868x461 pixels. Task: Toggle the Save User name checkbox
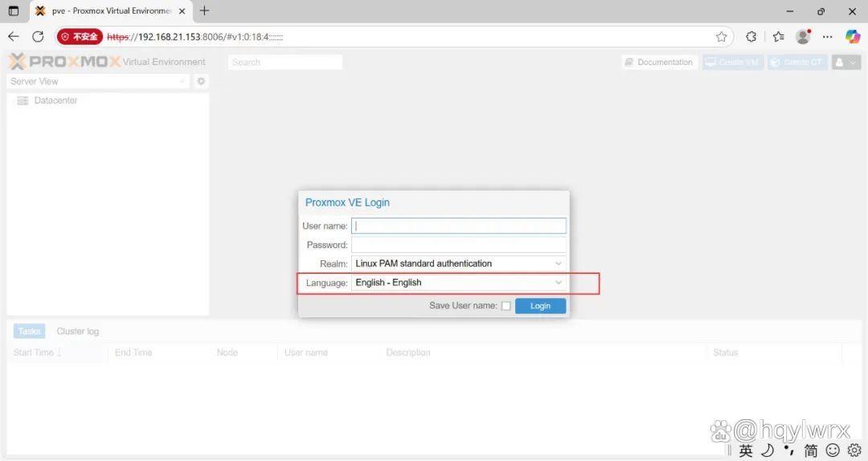coord(506,306)
